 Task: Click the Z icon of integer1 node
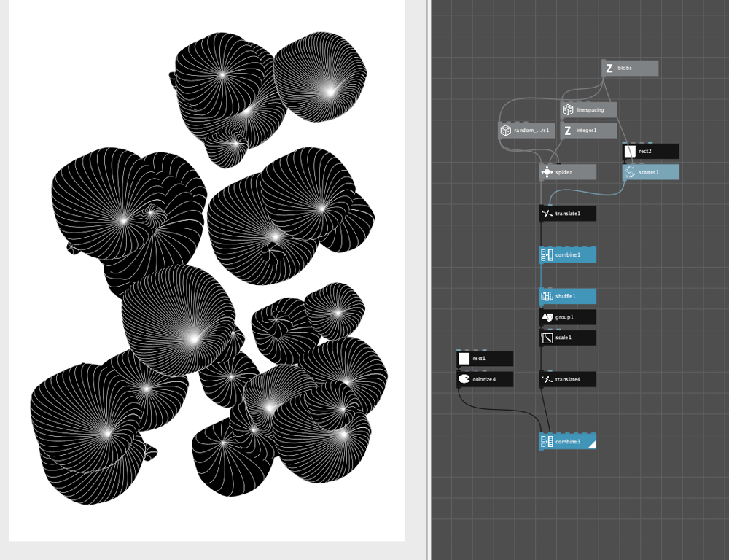click(568, 131)
